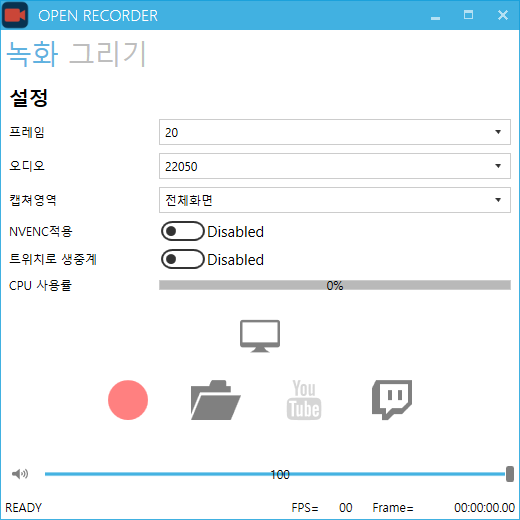Click the Open Recorder camera logo

pos(15,15)
